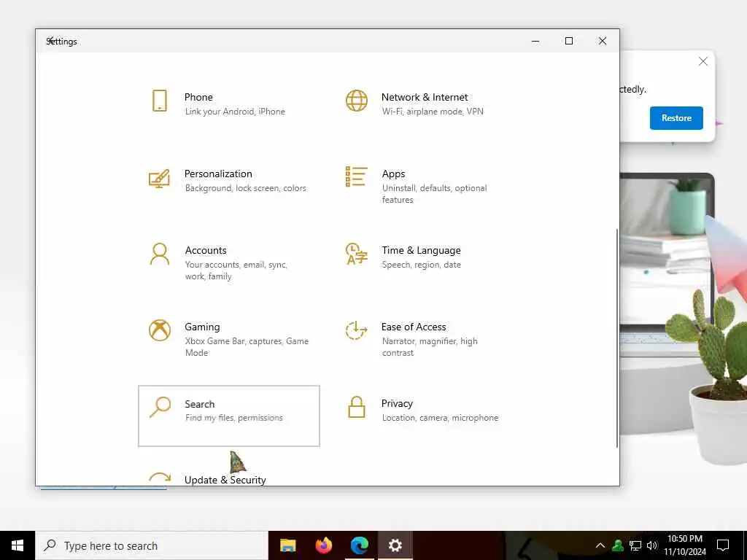Open the Action Center notifications icon

723,545
